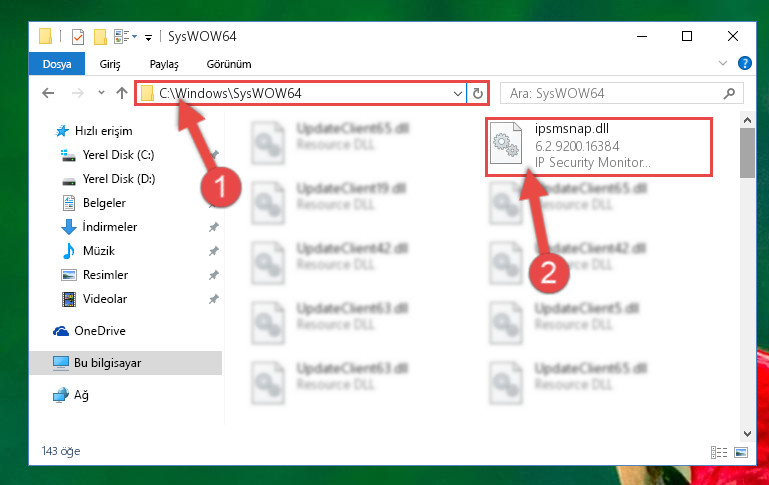Open the Görünüm ribbon tab
The height and width of the screenshot is (485, 769).
[229, 64]
